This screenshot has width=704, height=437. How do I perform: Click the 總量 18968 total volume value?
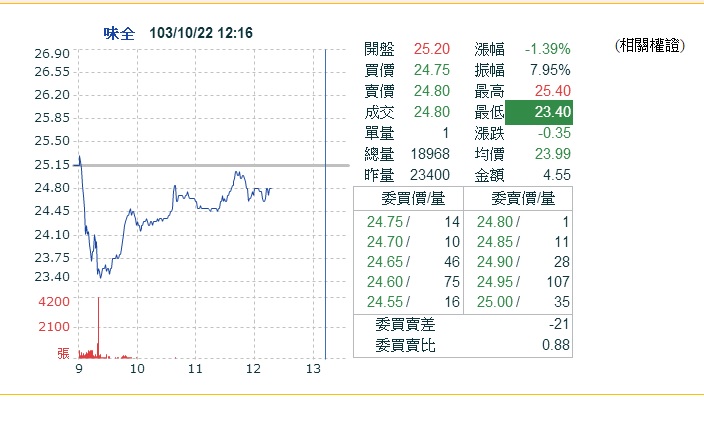[430, 154]
